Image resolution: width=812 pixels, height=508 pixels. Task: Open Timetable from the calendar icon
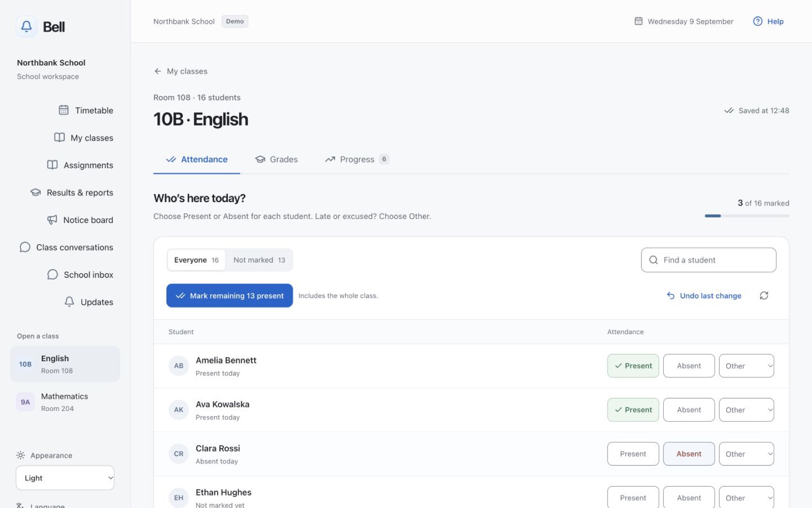click(x=63, y=110)
